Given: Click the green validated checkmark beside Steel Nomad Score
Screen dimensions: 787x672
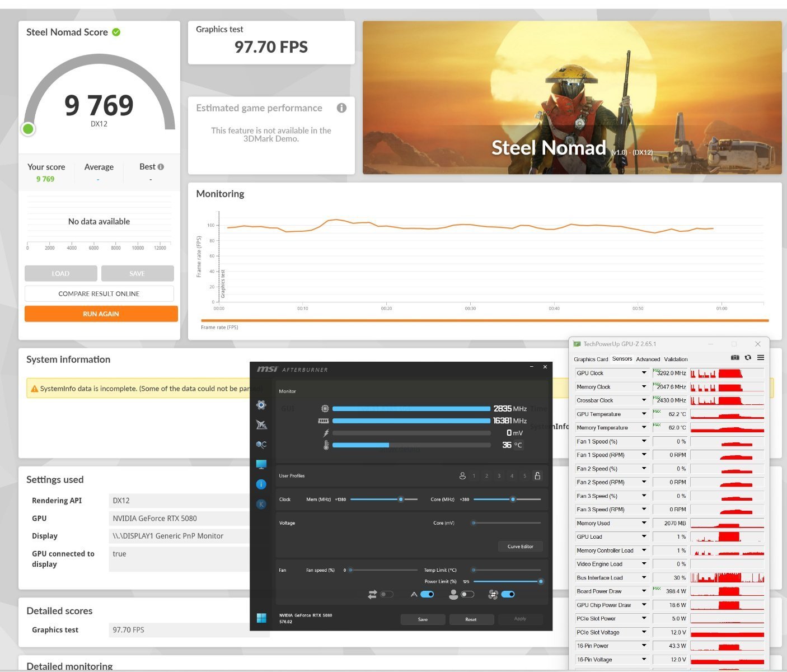Looking at the screenshot, I should click(x=116, y=32).
